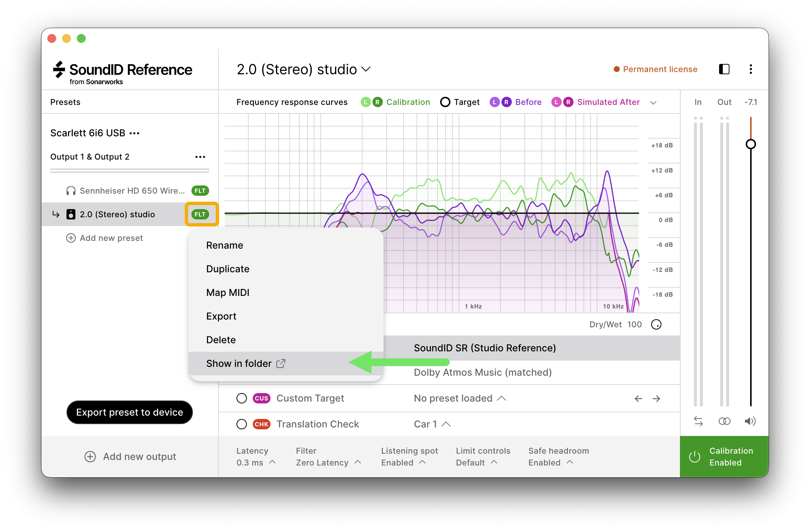Open the Filter Zero Latency dropdown
Viewport: 810px width, 532px height.
(329, 457)
